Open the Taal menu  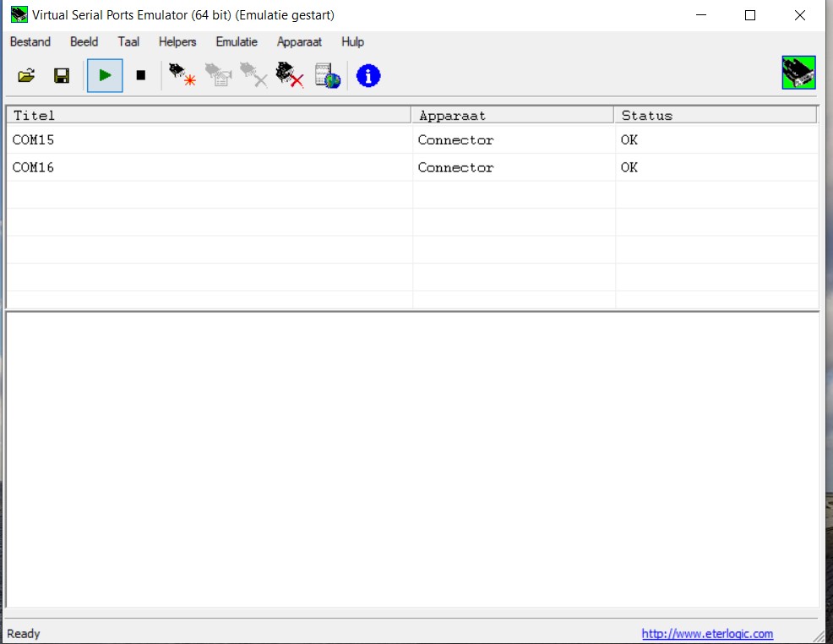pyautogui.click(x=128, y=41)
